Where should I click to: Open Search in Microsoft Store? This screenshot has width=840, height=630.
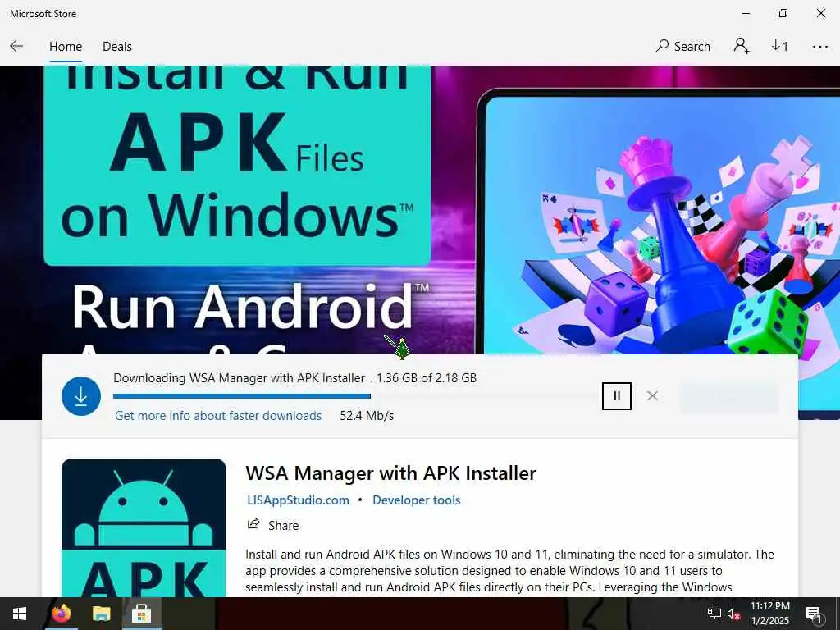682,47
